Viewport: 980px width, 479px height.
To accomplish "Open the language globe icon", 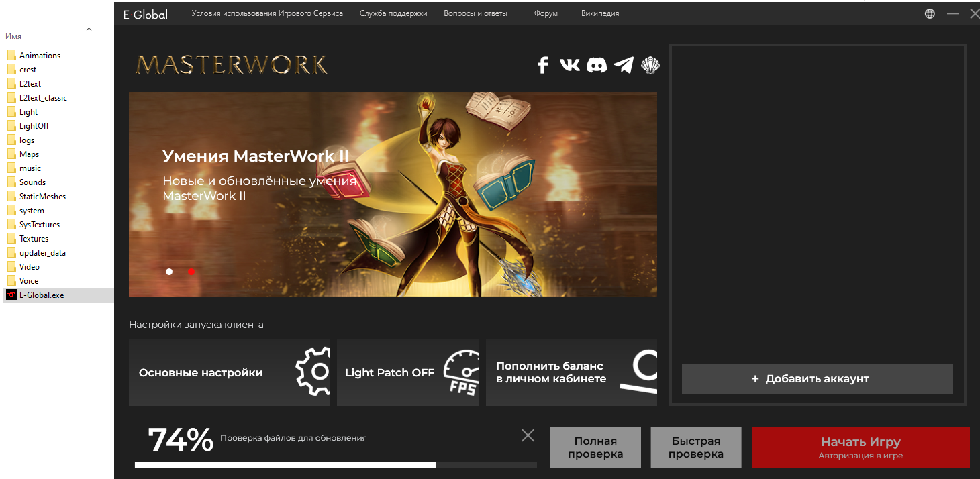I will click(930, 13).
